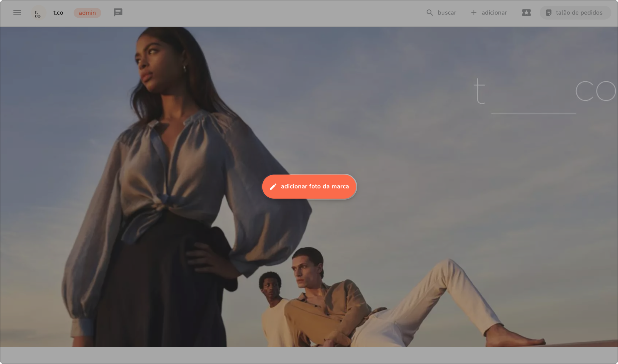Click the pencil icon on the orange button

coord(273,186)
